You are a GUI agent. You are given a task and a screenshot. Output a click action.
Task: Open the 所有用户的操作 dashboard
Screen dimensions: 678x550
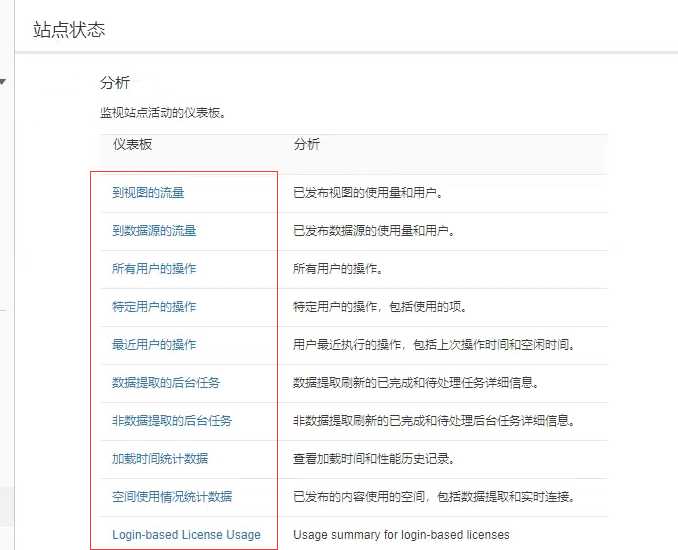coord(154,269)
